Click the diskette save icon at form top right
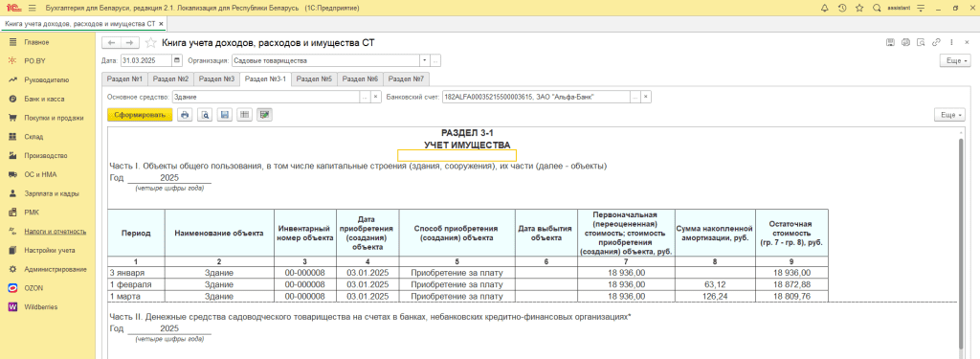The height and width of the screenshot is (359, 980). click(891, 42)
